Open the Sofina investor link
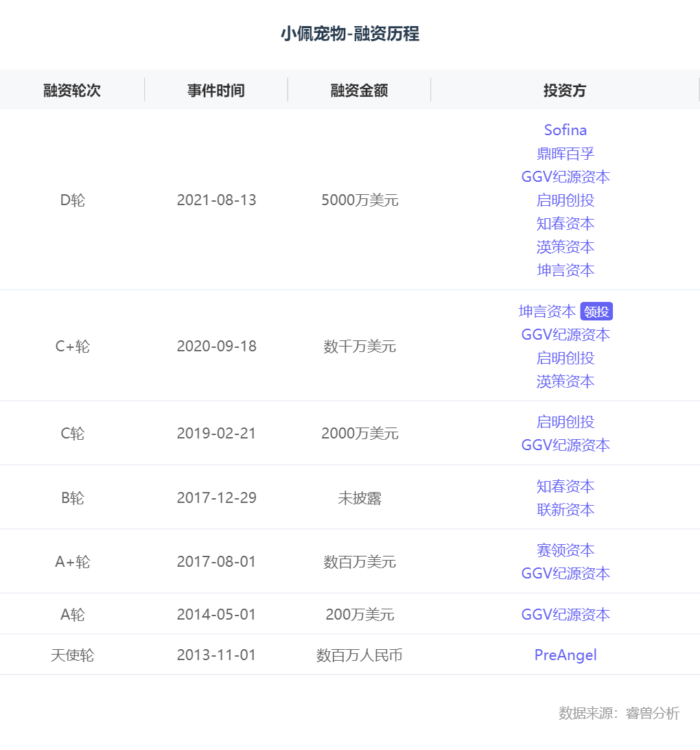The height and width of the screenshot is (750, 700). tap(565, 130)
